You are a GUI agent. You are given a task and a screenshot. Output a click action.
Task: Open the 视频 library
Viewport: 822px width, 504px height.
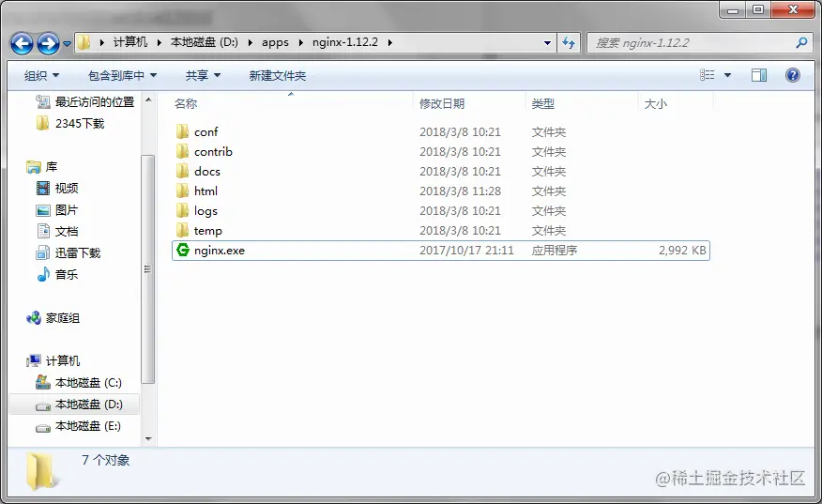click(66, 188)
